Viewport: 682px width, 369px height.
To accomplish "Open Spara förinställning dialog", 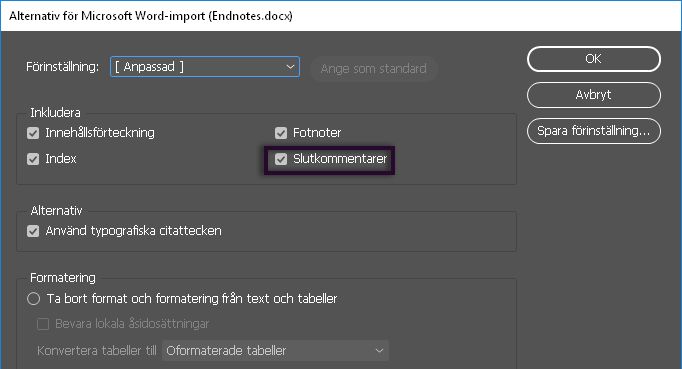I will tap(594, 131).
